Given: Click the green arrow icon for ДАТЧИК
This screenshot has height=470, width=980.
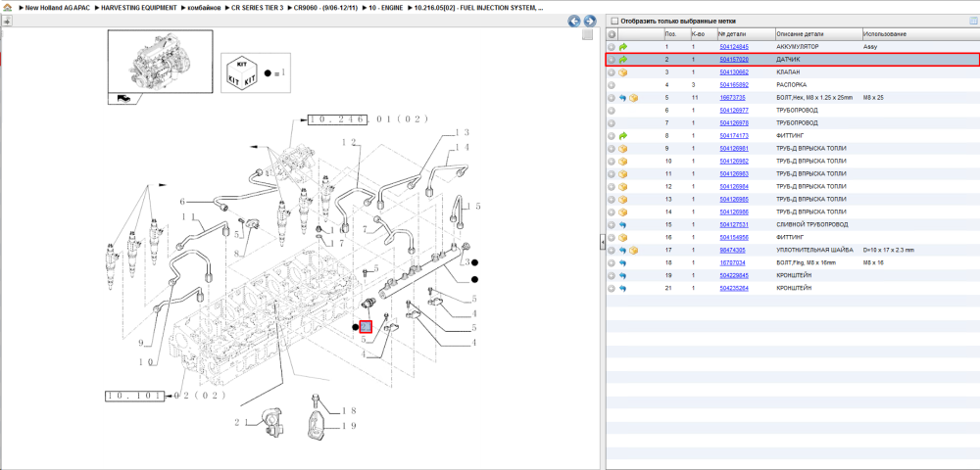Looking at the screenshot, I should click(623, 60).
